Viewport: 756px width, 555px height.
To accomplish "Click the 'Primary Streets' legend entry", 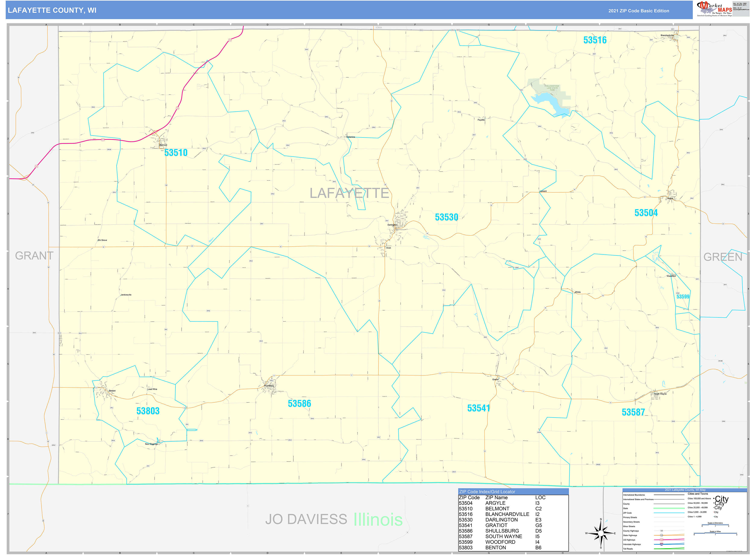I will [x=630, y=517].
